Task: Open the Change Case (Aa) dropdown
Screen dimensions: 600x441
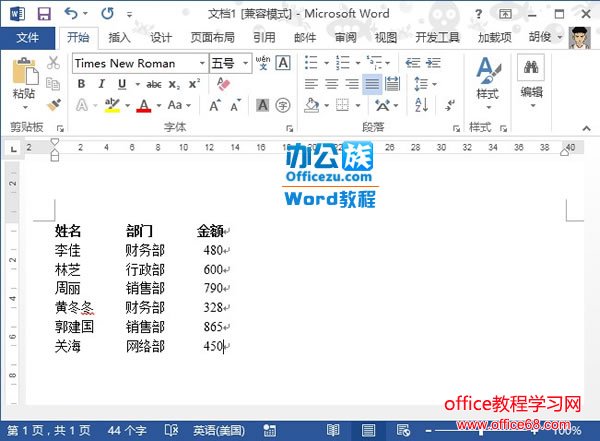Action: 179,105
